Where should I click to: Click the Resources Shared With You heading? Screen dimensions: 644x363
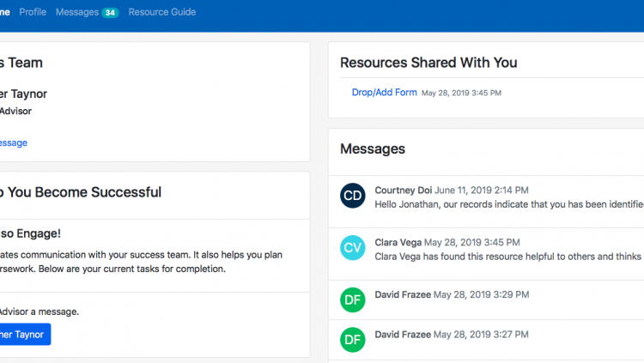pos(428,63)
